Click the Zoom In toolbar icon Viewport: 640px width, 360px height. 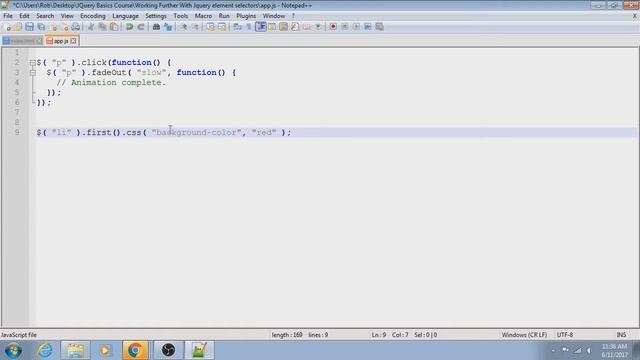tap(183, 27)
